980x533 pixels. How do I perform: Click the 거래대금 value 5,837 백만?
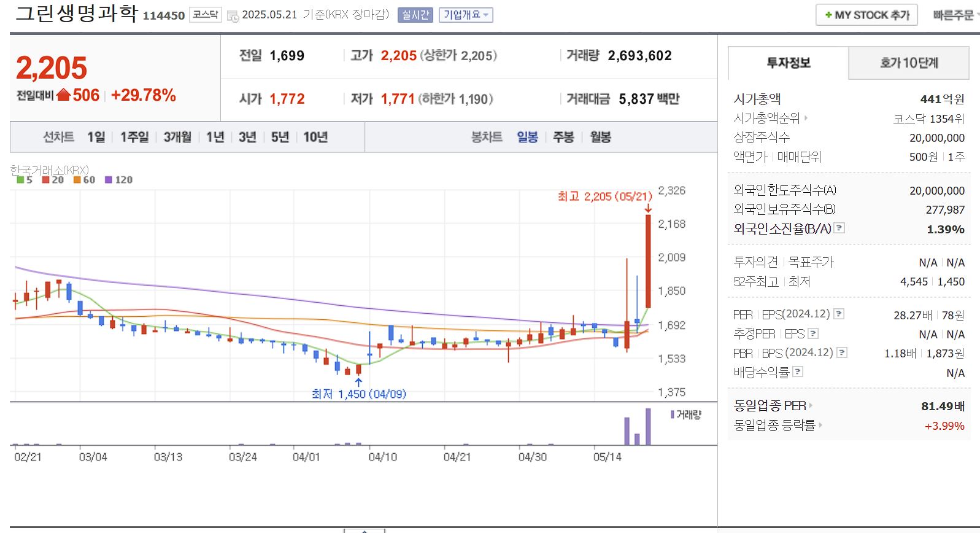click(649, 99)
